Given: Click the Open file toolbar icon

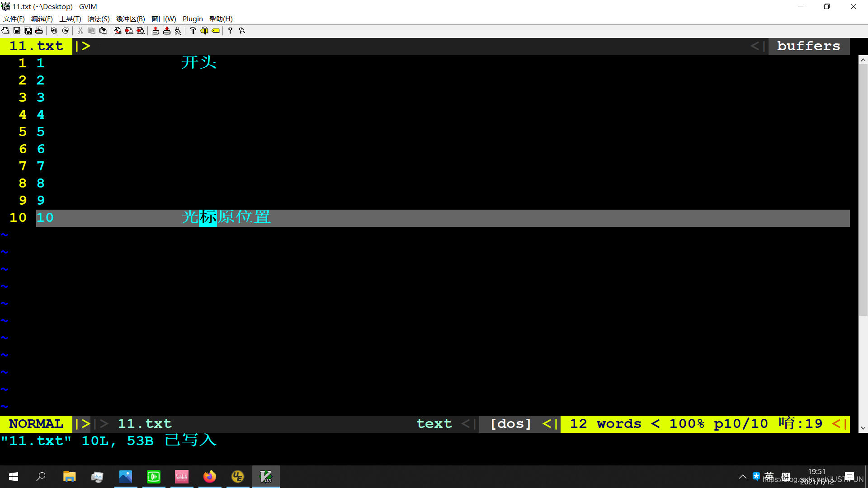Looking at the screenshot, I should pos(5,31).
